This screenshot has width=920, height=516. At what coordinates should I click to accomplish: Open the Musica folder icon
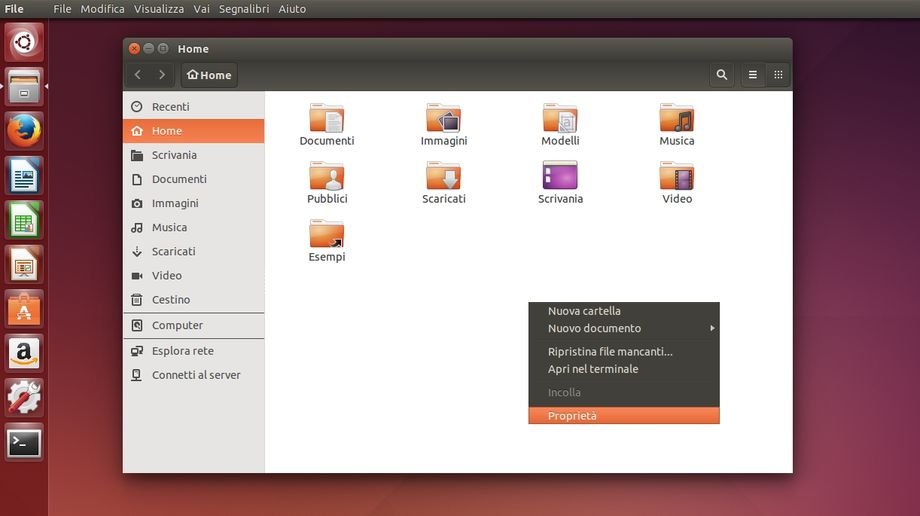click(x=677, y=120)
